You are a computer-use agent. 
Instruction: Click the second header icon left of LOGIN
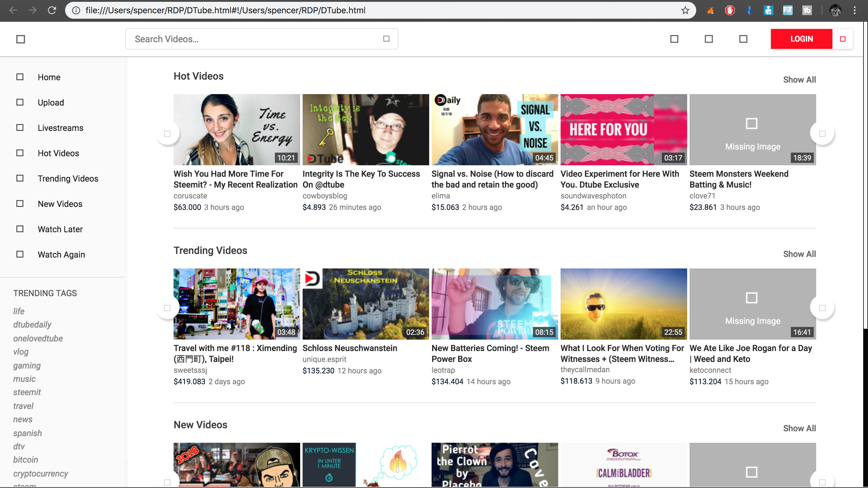(709, 39)
